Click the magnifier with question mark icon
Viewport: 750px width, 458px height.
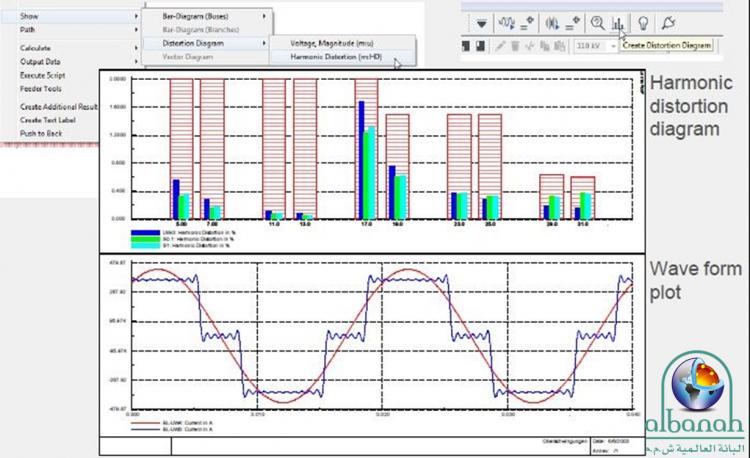[597, 22]
